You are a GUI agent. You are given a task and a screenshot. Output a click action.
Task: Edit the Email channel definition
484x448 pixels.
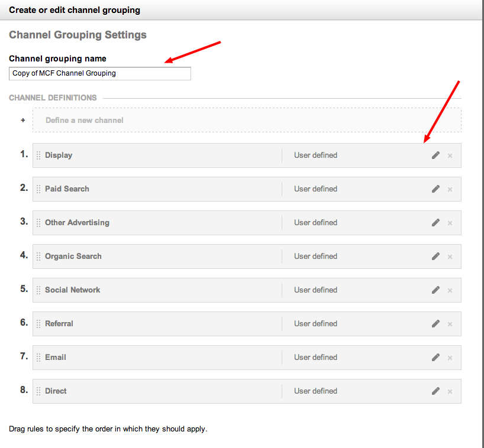coord(435,358)
